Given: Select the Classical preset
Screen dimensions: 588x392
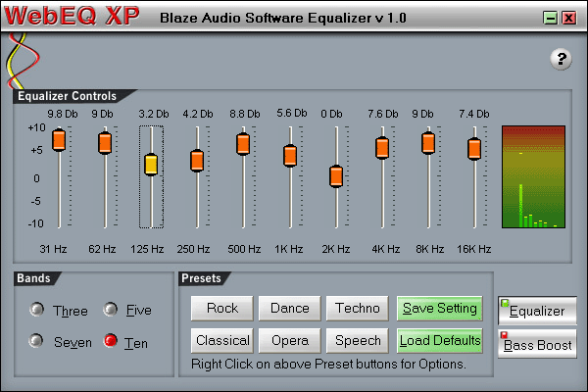Looking at the screenshot, I should click(x=222, y=341).
